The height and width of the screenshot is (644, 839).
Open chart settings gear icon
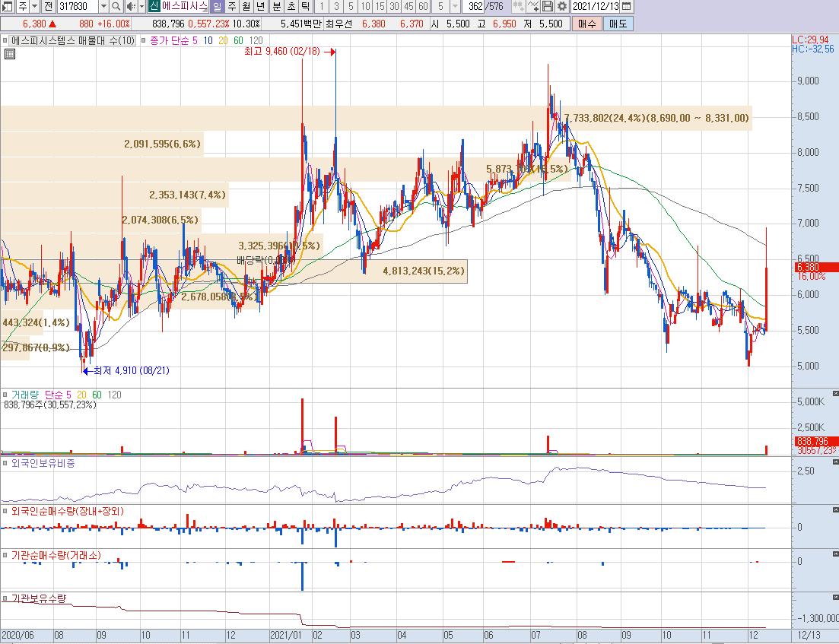tap(562, 6)
